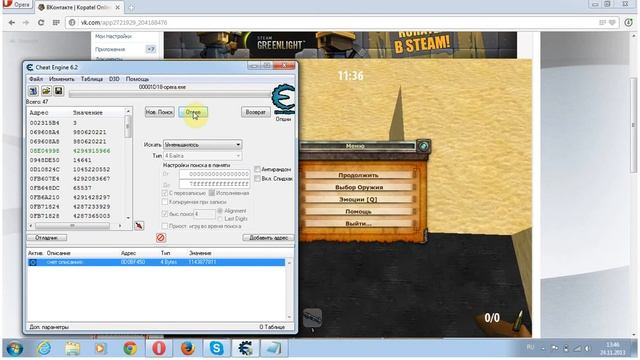
Task: Open the Тип value type dropdown
Action: [x=202, y=156]
